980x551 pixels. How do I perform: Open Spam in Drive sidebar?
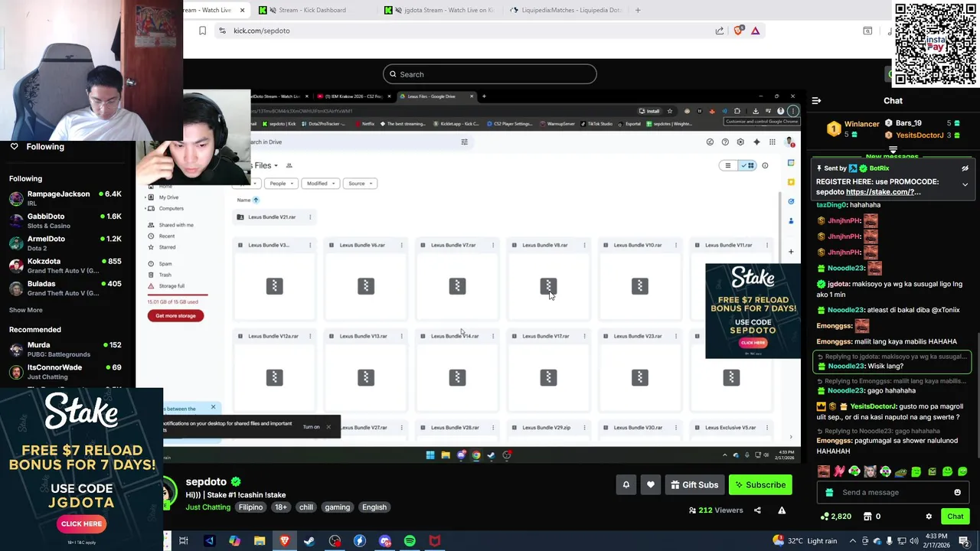click(x=165, y=264)
